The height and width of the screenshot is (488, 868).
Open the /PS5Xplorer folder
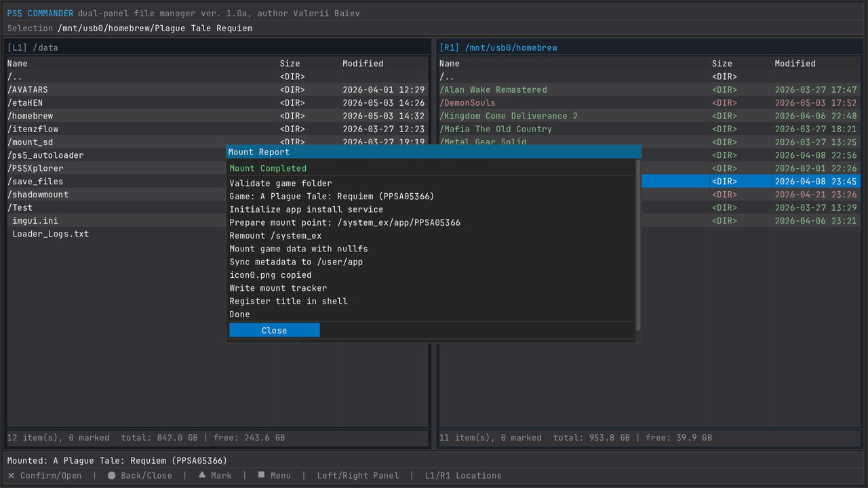116,168
